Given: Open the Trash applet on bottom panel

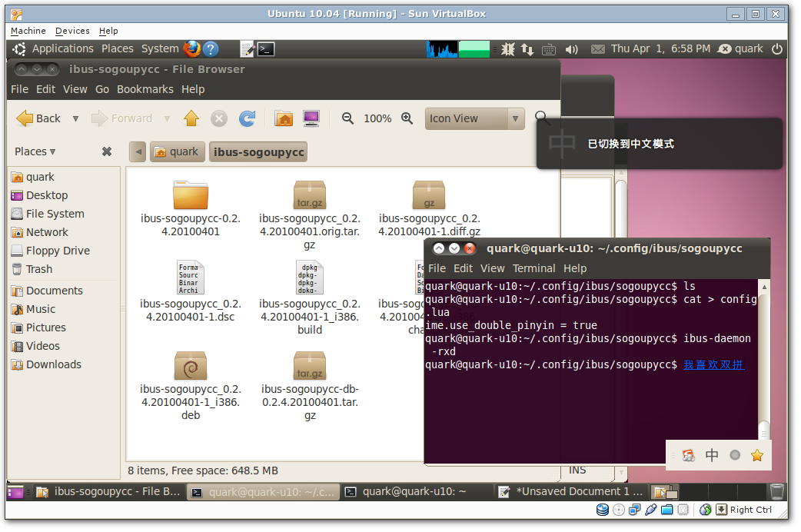Looking at the screenshot, I should tap(777, 491).
